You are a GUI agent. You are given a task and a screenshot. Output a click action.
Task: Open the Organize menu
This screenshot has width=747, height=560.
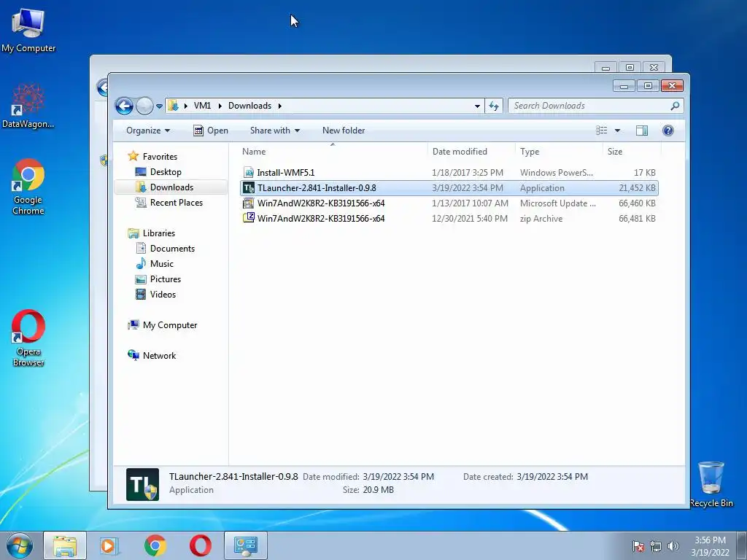pyautogui.click(x=148, y=131)
